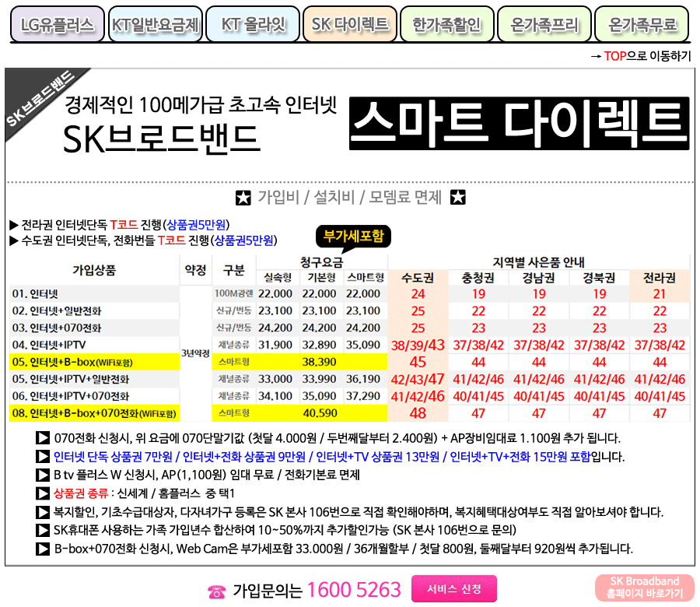Open the 온가족무료 tab
The height and width of the screenshot is (607, 700).
(x=642, y=25)
